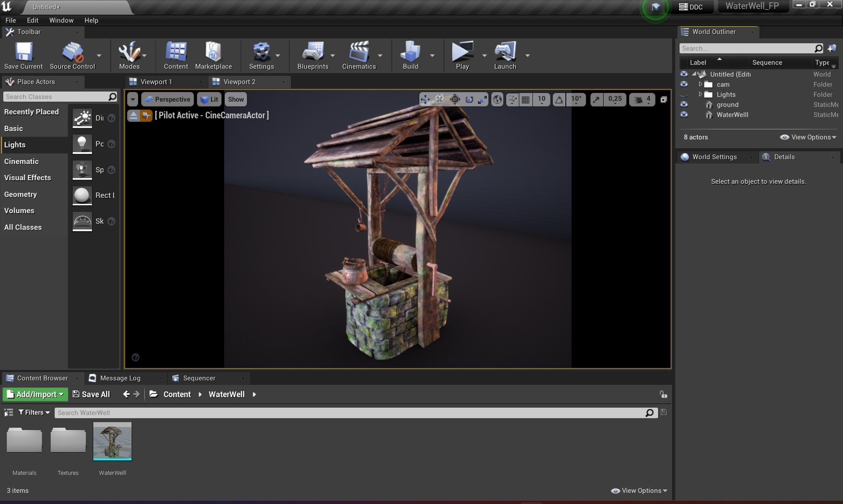Click the add folder icon in World Outliner
843x504 pixels.
click(x=832, y=48)
